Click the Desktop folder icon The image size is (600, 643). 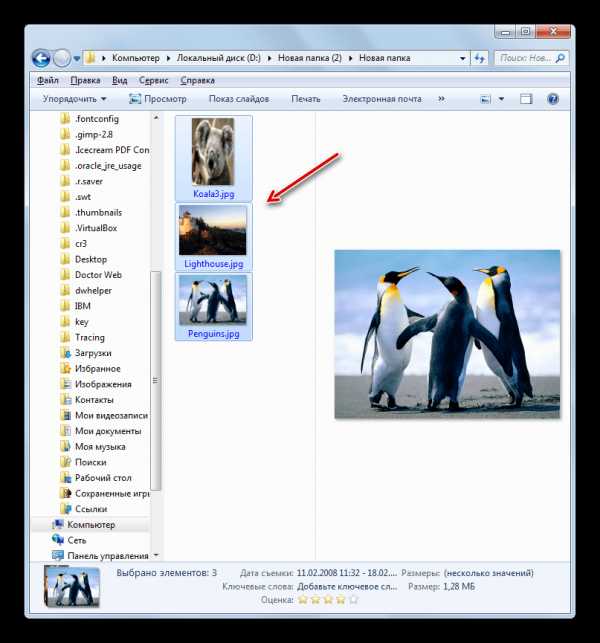65,259
